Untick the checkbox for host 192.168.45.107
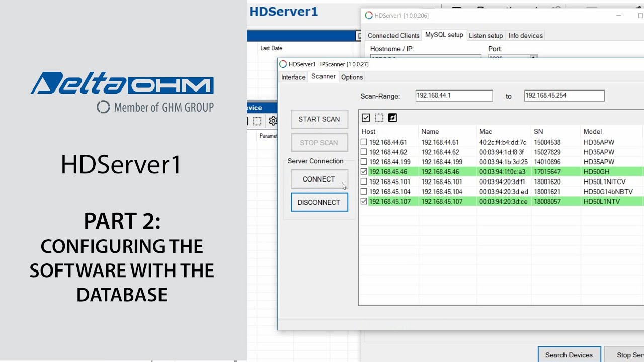 click(x=364, y=201)
